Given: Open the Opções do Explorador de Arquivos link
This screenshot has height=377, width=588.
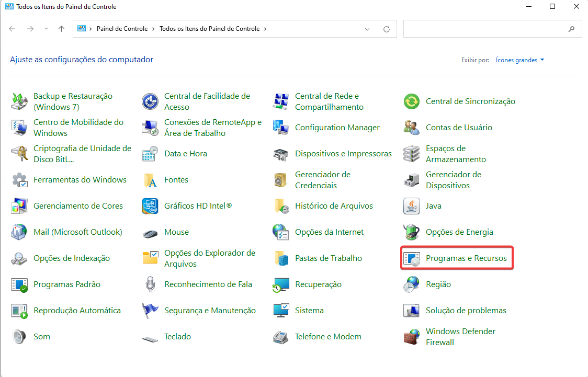Looking at the screenshot, I should (x=210, y=259).
